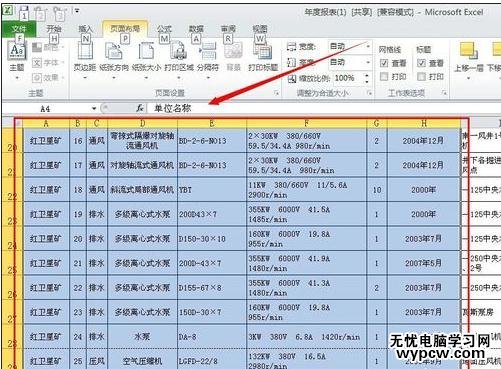The image size is (501, 369).
Task: Switch to the Review (审阅) tab
Action: (228, 29)
